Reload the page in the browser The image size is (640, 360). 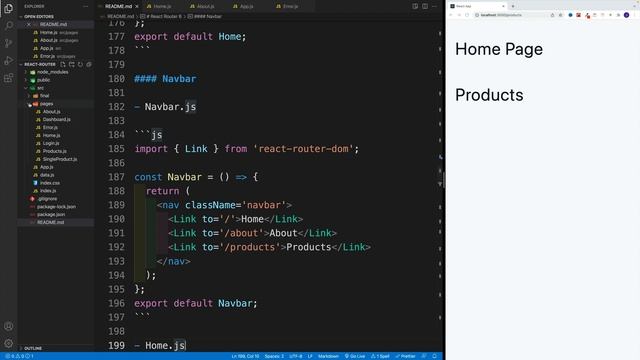click(467, 15)
